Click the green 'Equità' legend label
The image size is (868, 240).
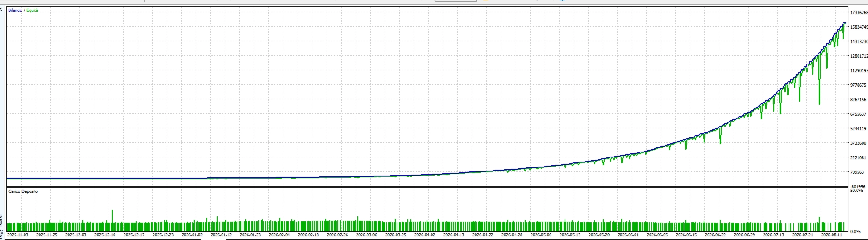[x=32, y=10]
